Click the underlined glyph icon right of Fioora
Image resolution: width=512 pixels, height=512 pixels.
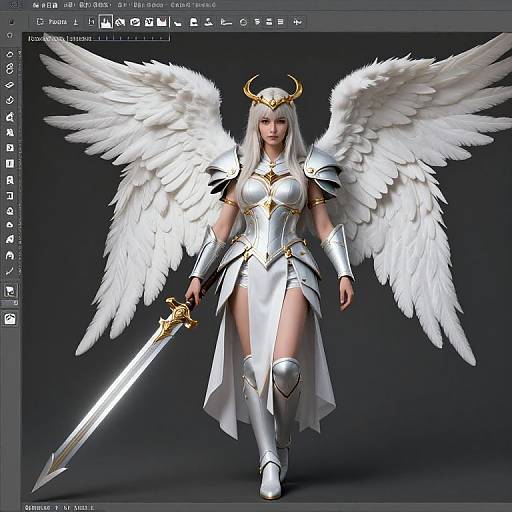click(76, 22)
